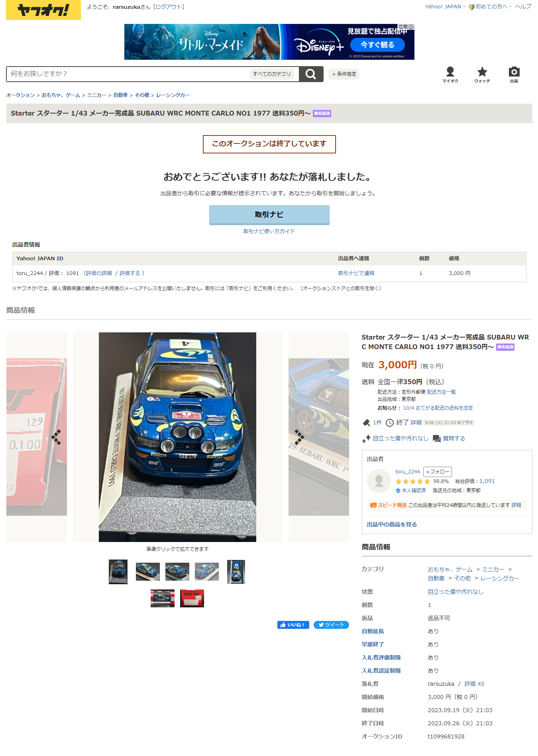This screenshot has width=538, height=756.
Task: Open 出品中の商品を見る link
Action: [392, 524]
